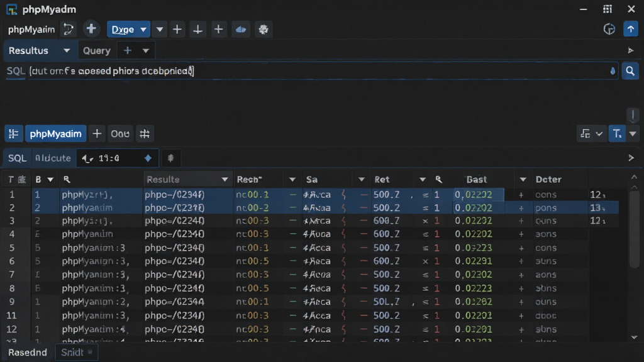Click the curved arrow icon next to phpMyaim

[x=68, y=29]
